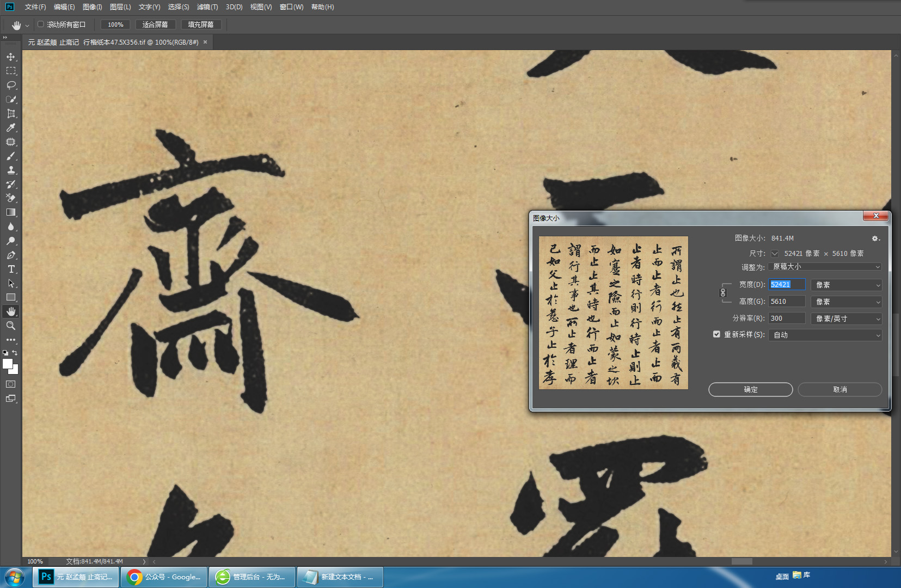
Task: Cancel the Image Size dialog
Action: (x=840, y=389)
